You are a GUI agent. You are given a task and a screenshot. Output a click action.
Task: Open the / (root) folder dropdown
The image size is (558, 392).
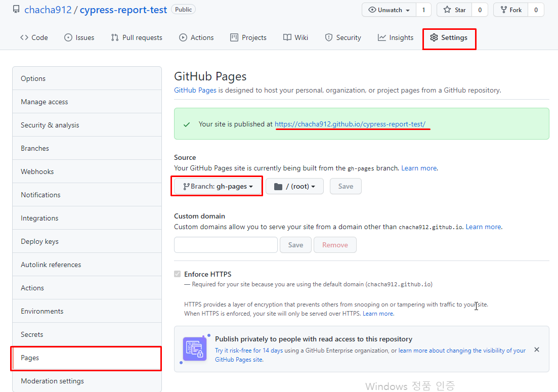click(294, 186)
